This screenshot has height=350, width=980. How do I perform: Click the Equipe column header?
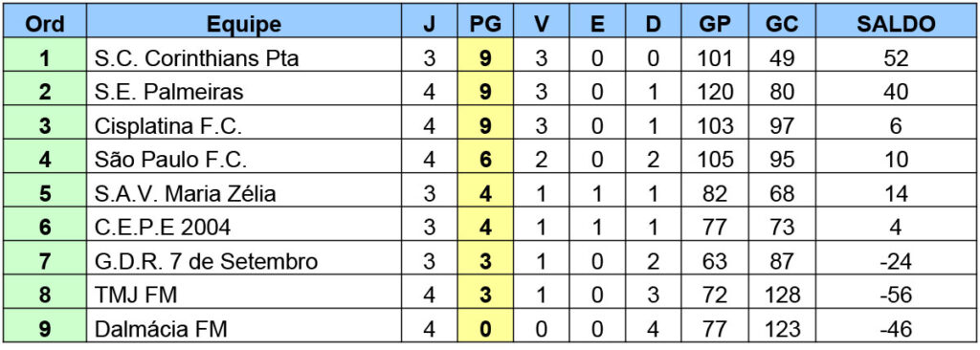pos(244,24)
